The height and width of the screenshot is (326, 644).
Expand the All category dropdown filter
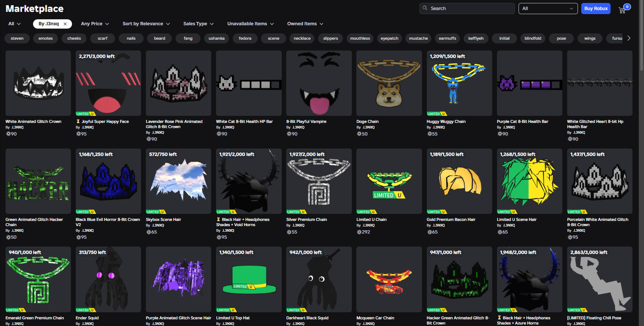pos(14,24)
